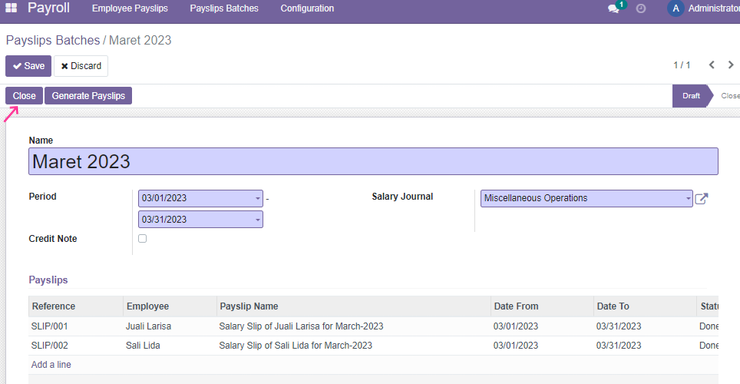
Task: Click Date From cell for SLIP/001
Action: coord(515,326)
